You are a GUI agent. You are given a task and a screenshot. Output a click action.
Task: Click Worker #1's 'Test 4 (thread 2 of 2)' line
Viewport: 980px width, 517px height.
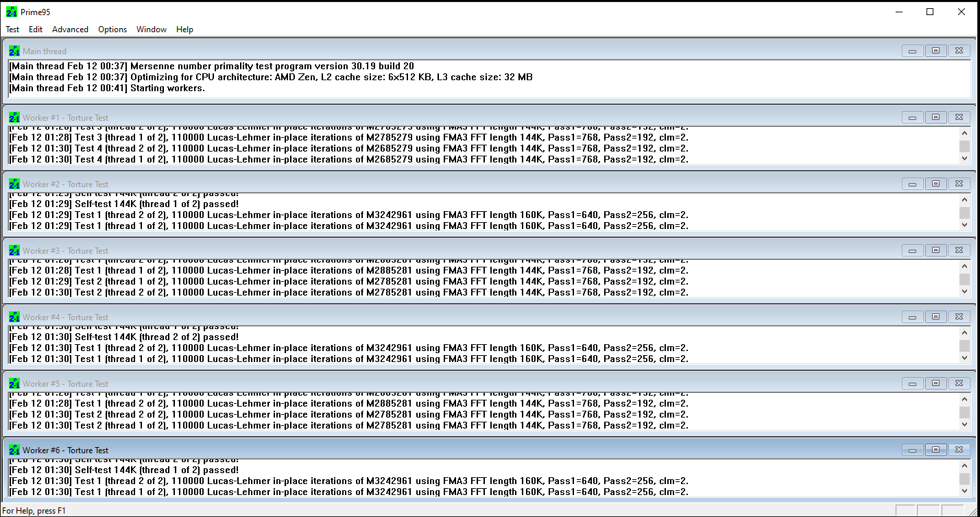tap(349, 148)
